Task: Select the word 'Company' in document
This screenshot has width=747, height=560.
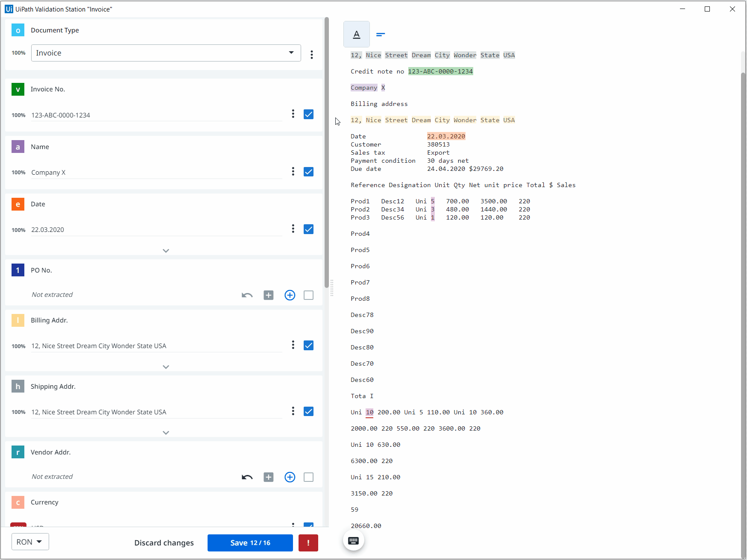Action: (364, 88)
